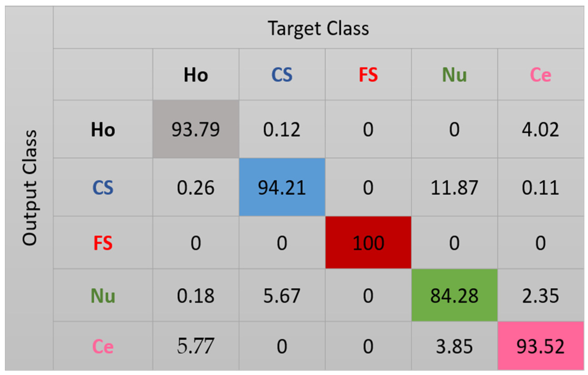Select the 5.77 value cell
The height and width of the screenshot is (375, 588).
point(196,346)
